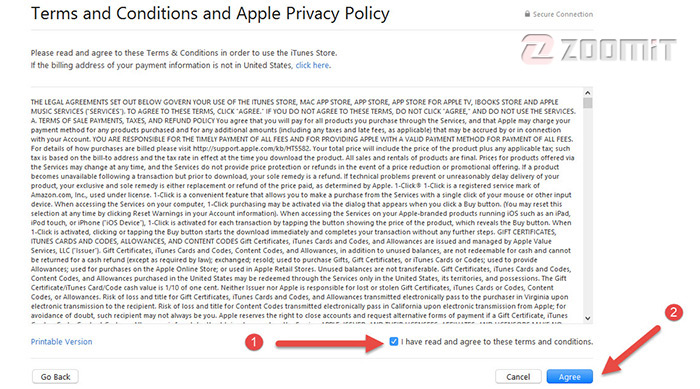Click the terms scrollbar up arrow
Image resolution: width=700 pixels, height=389 pixels.
pyautogui.click(x=588, y=93)
